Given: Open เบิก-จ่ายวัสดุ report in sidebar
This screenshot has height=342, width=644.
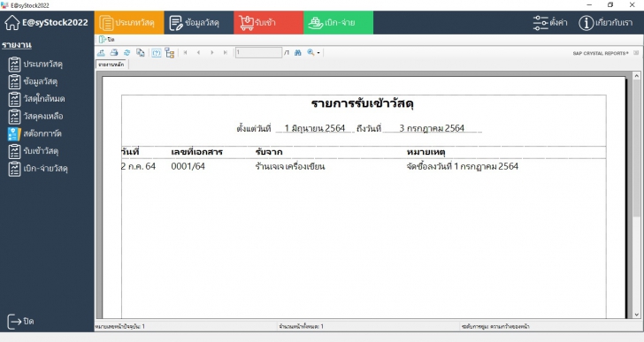Looking at the screenshot, I should point(38,169).
